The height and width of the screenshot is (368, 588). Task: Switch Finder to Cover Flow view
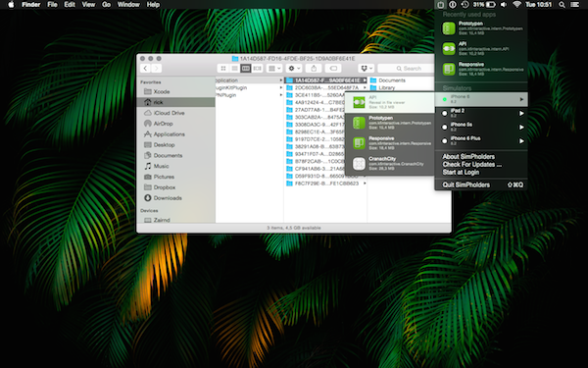coord(257,69)
